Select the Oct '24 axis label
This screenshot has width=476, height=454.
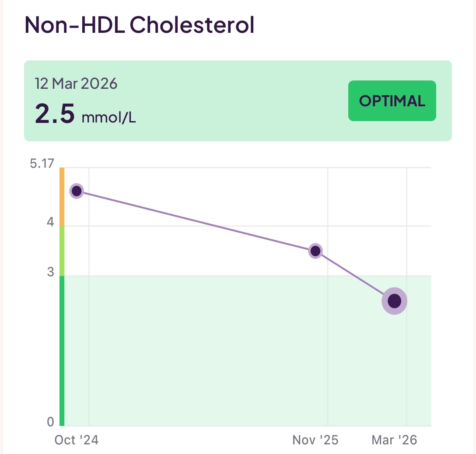(x=77, y=440)
